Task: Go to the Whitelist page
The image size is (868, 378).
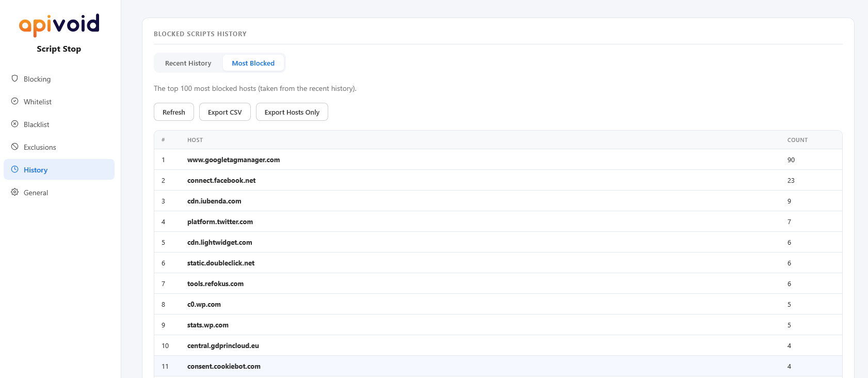Action: coord(59,102)
